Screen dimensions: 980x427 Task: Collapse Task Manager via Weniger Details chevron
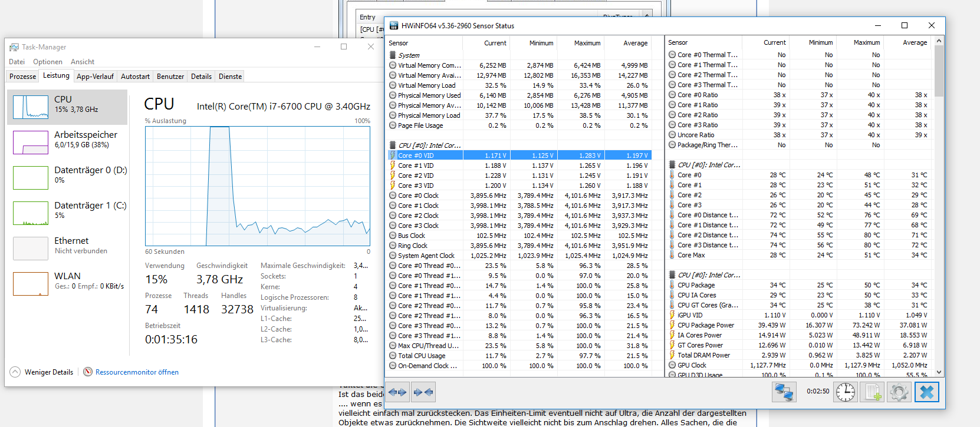coord(15,372)
